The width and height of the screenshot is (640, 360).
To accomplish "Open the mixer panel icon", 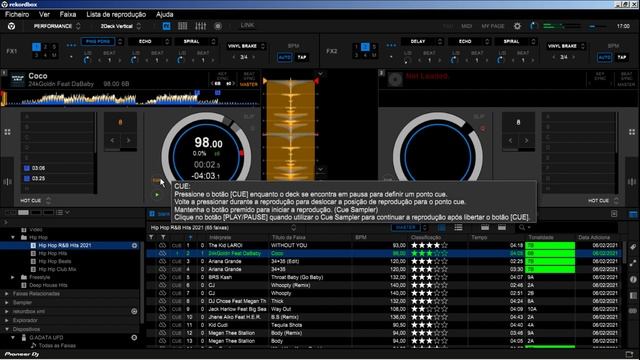I will pyautogui.click(x=200, y=26).
